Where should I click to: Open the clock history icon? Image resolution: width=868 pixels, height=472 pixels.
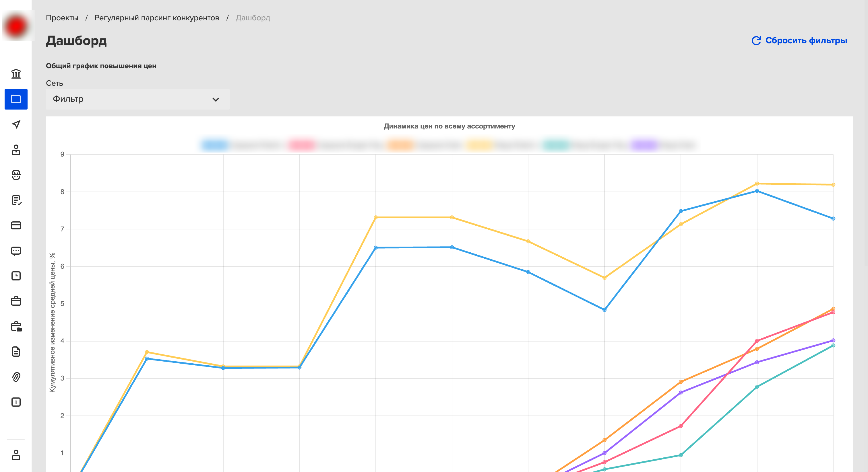(16, 276)
